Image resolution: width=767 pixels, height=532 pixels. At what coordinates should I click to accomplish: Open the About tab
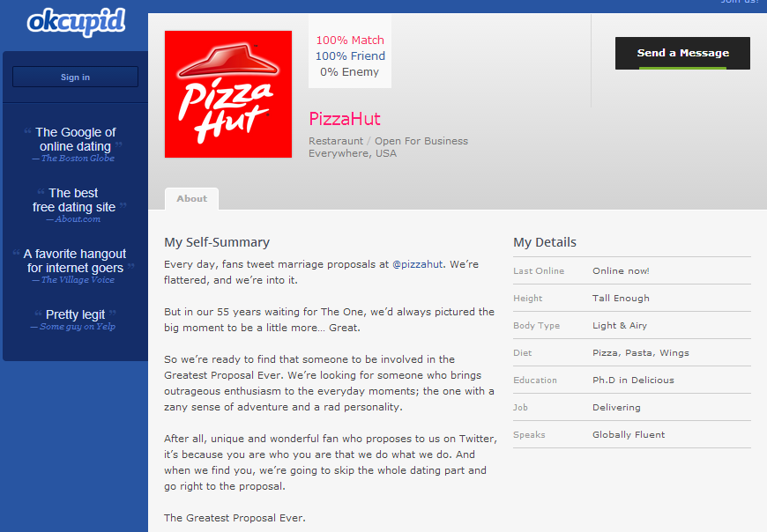pos(191,199)
